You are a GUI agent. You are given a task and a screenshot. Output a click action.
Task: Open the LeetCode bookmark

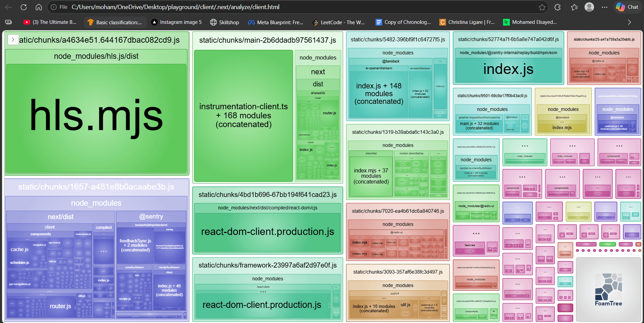[x=338, y=22]
